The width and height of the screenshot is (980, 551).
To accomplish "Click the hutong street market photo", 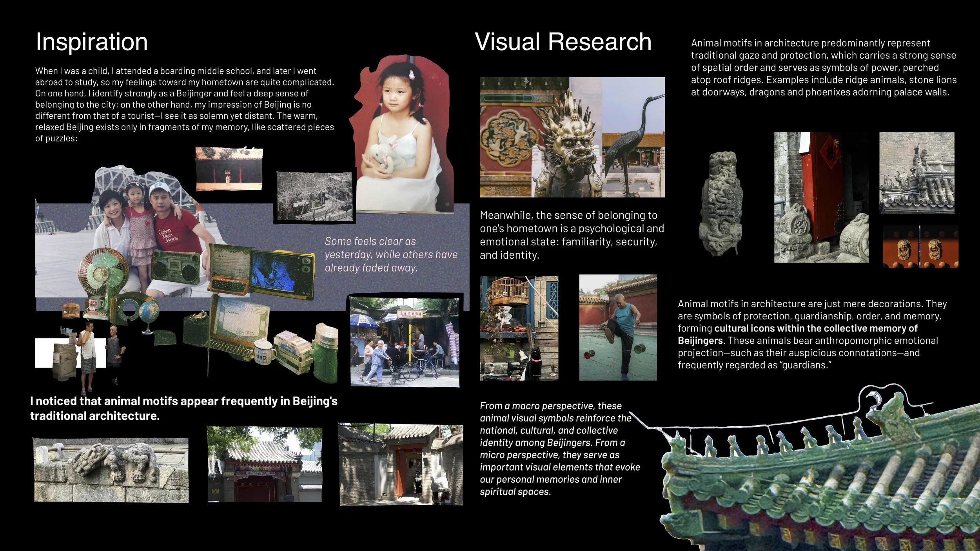I will pos(404,342).
